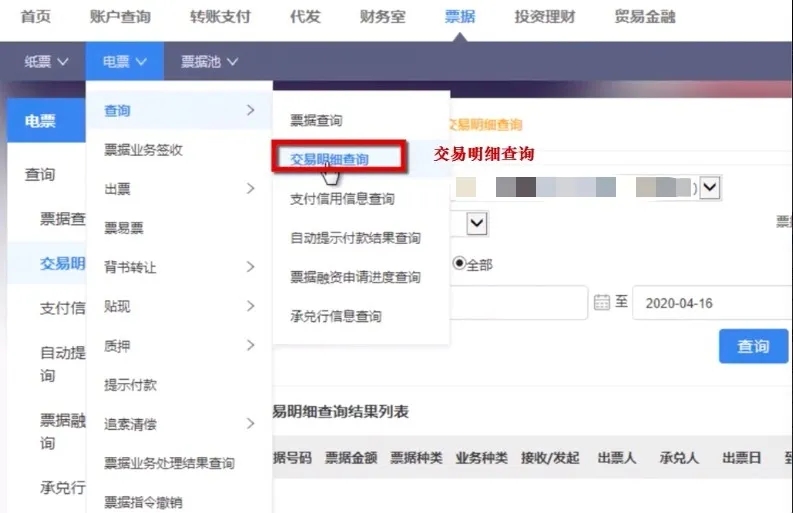Expand the 出票 submenu

pos(179,189)
